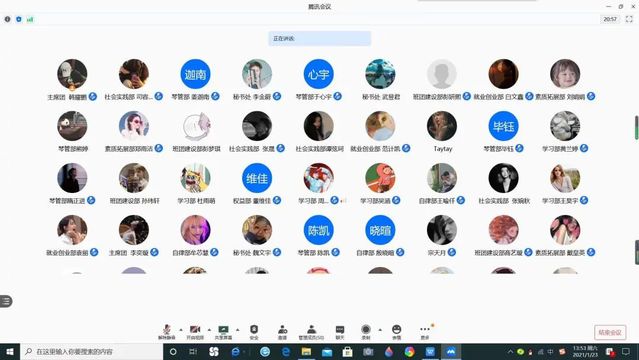
Task: Open the Manage Members panel
Action: coord(311,332)
